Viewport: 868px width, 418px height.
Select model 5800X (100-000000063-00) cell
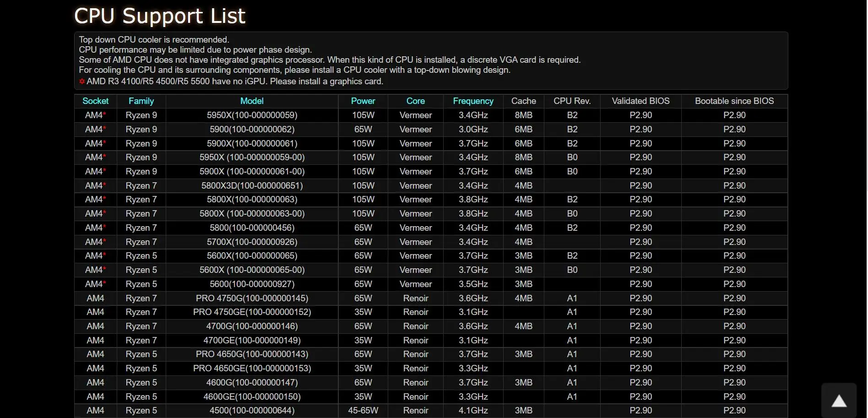click(x=252, y=214)
